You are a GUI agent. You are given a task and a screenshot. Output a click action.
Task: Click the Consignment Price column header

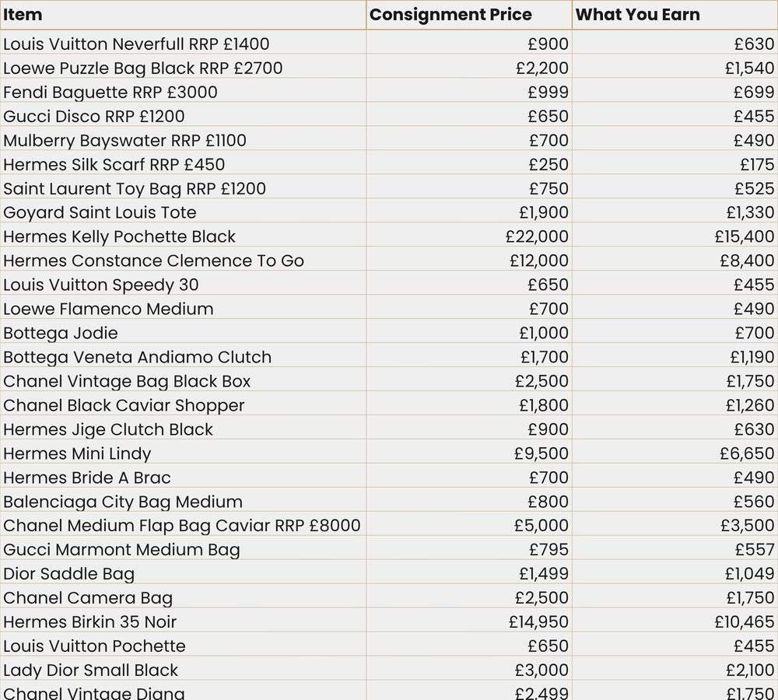coord(450,15)
